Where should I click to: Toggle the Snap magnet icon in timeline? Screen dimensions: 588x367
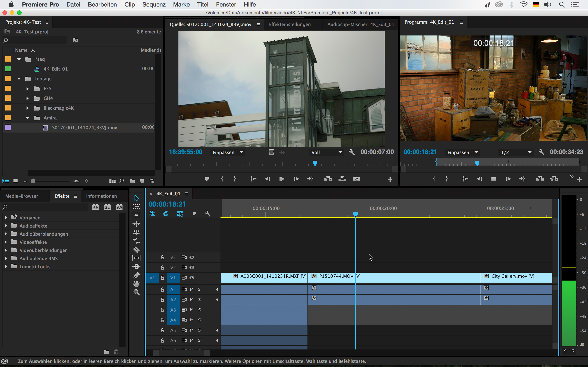(x=166, y=214)
